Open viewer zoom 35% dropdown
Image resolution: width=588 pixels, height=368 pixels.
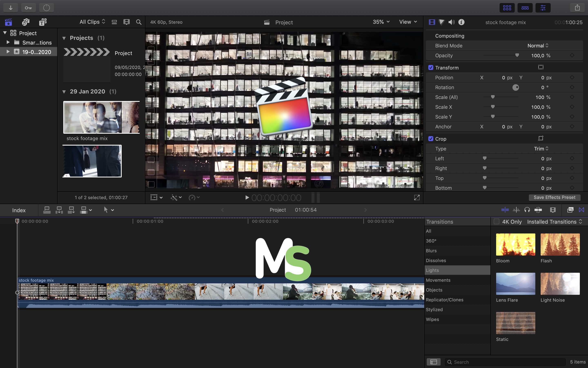pyautogui.click(x=381, y=22)
